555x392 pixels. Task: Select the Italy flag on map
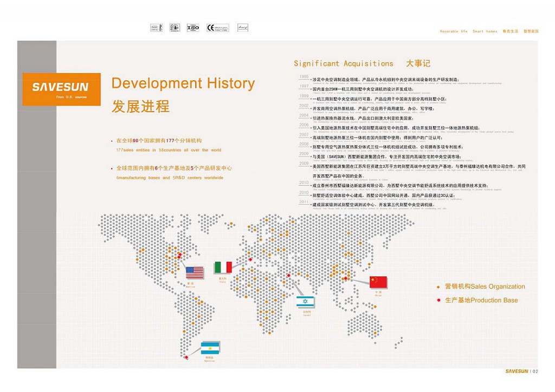[x=223, y=267]
